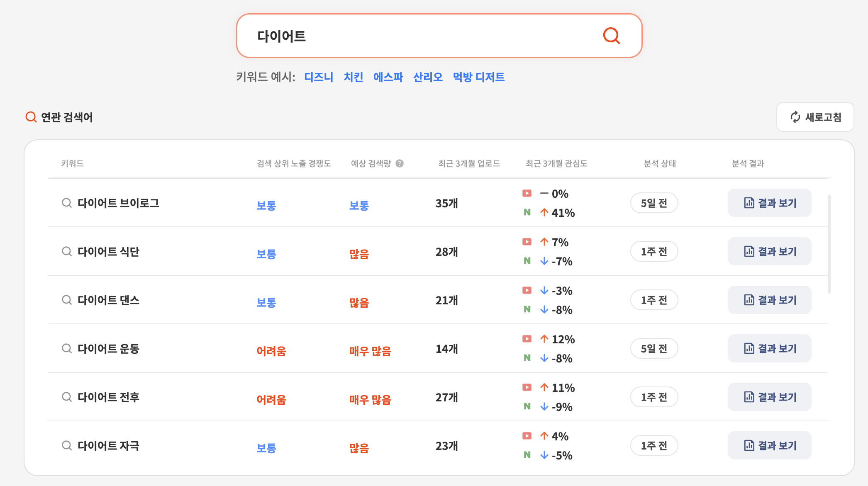Viewport: 868px width, 486px height.
Task: Click the magnifier icon beside 다이어트 전후
Action: [x=67, y=397]
